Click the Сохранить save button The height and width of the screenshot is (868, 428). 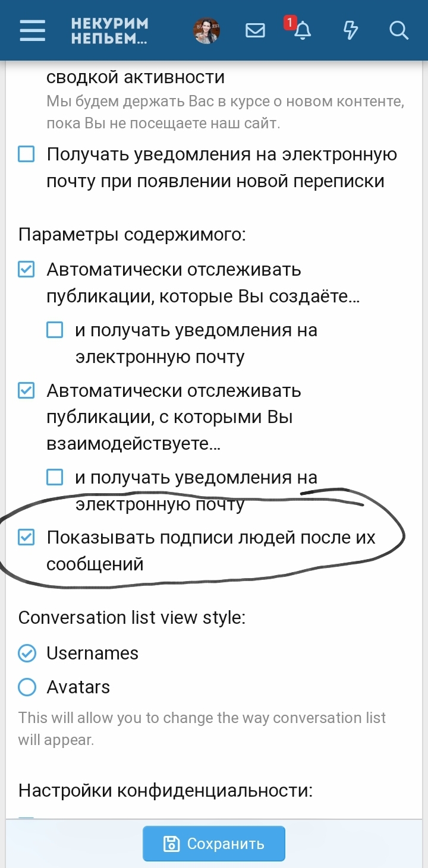click(x=214, y=844)
